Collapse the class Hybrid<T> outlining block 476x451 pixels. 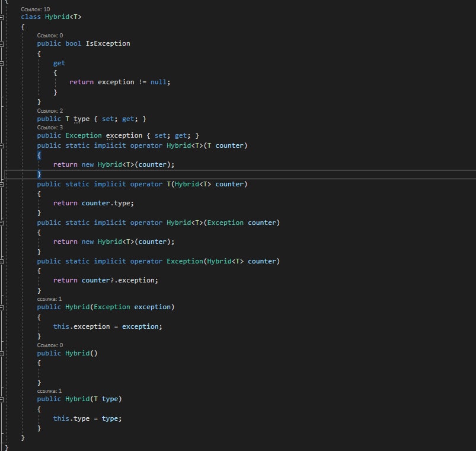(x=2, y=17)
